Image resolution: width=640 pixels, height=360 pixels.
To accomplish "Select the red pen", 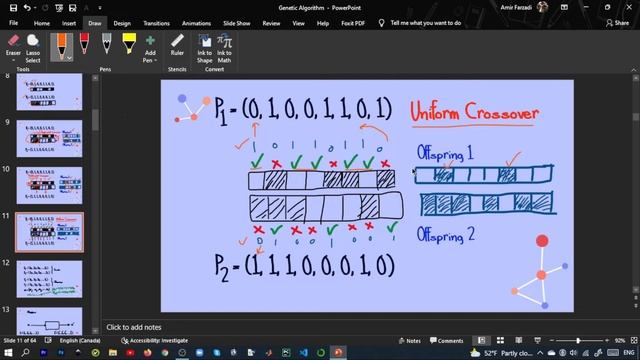I will (x=84, y=44).
